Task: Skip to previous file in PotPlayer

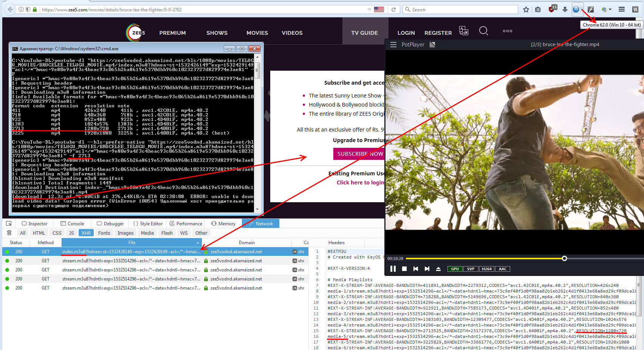Action: 416,269
